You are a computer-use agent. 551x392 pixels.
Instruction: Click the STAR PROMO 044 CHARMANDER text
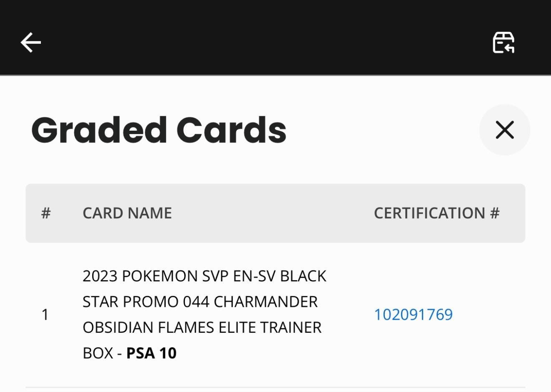click(x=200, y=302)
